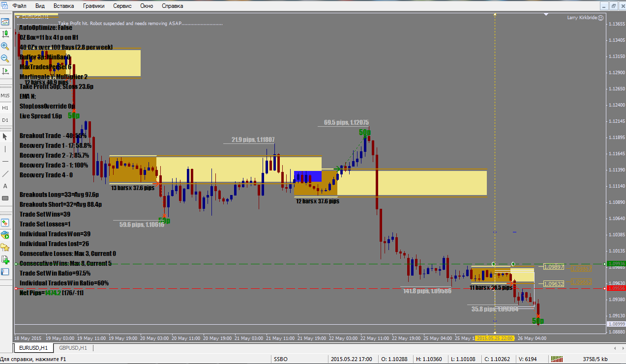Grab red dashed line left handle
Viewport: 626px width, 364px height.
click(x=16, y=288)
